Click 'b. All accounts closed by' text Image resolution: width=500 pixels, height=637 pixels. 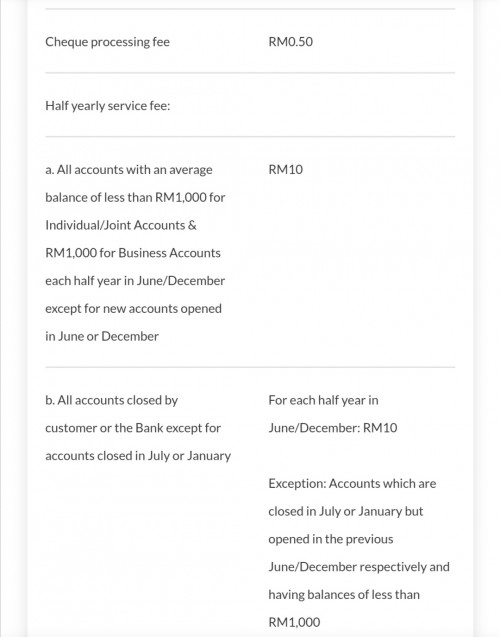[112, 401]
